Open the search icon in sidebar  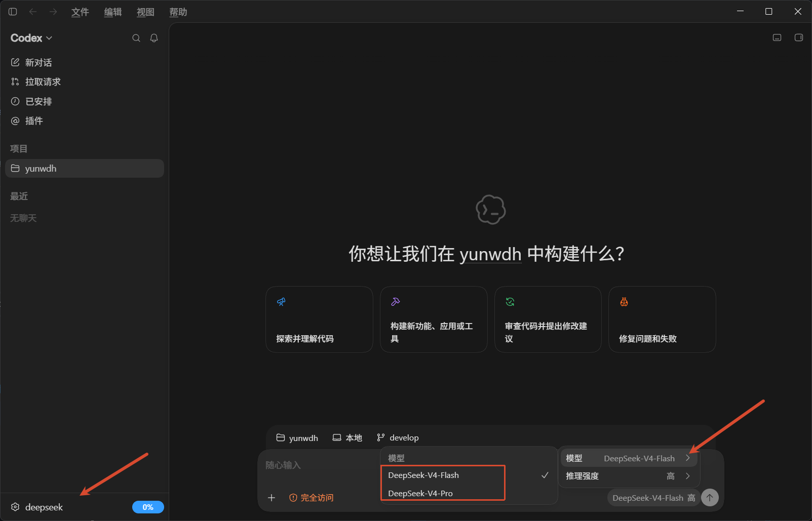pyautogui.click(x=136, y=38)
